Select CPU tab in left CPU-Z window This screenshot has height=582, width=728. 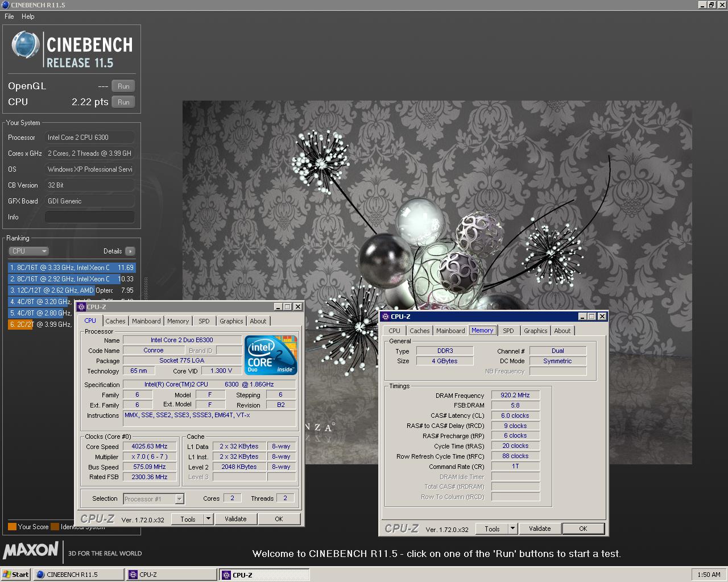pyautogui.click(x=90, y=321)
